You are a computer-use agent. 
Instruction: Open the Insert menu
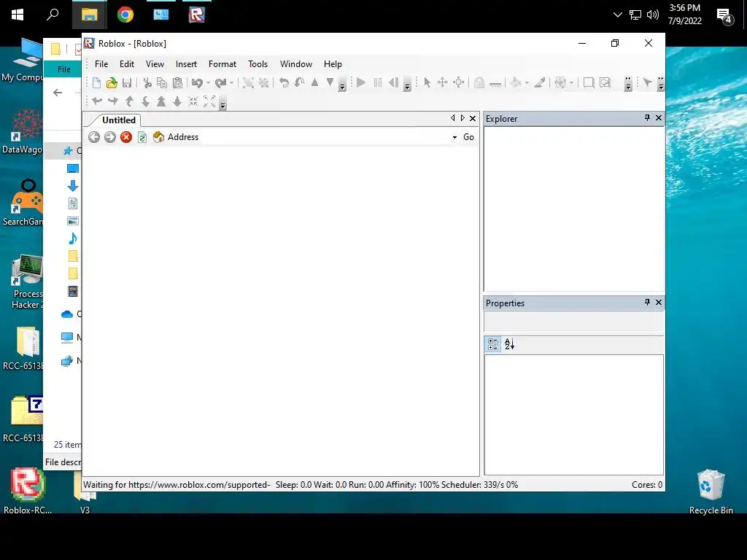tap(186, 64)
